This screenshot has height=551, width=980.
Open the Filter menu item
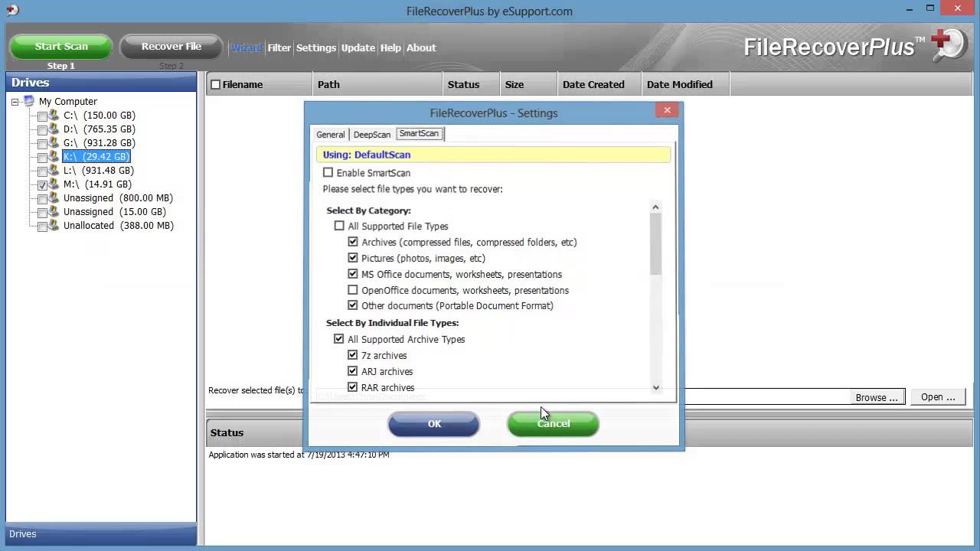coord(279,47)
